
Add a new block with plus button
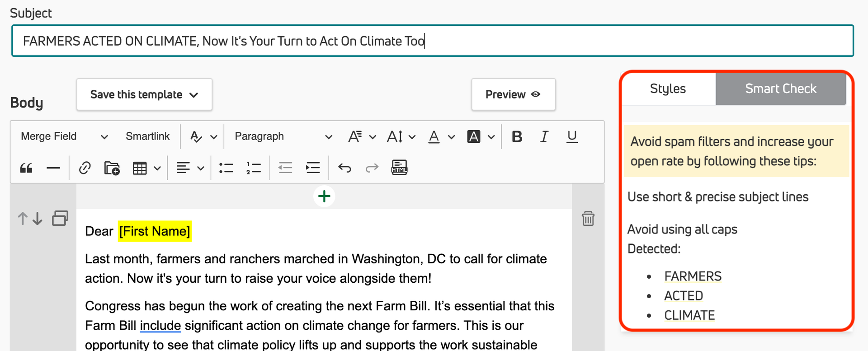tap(324, 196)
